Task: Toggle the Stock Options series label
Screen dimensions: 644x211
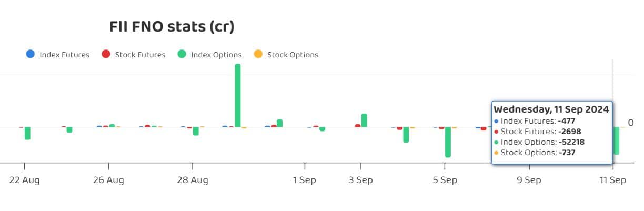Action: pos(293,55)
